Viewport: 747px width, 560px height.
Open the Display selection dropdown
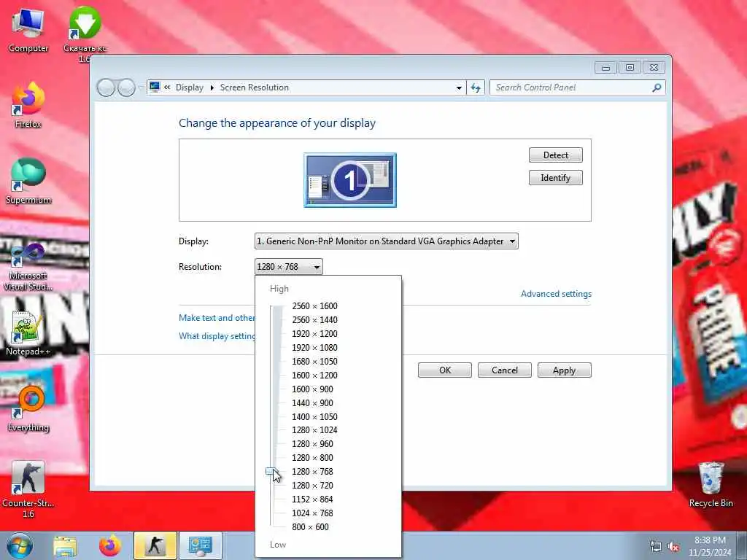click(387, 241)
